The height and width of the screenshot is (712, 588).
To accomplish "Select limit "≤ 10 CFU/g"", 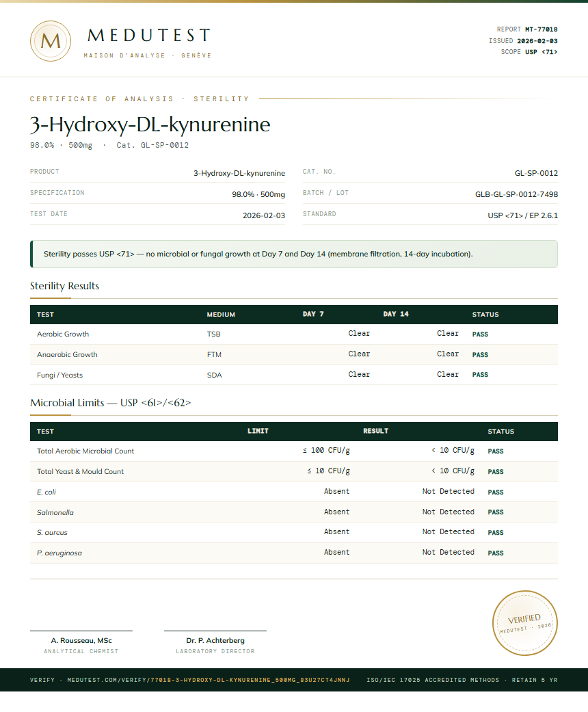I will [x=329, y=471].
